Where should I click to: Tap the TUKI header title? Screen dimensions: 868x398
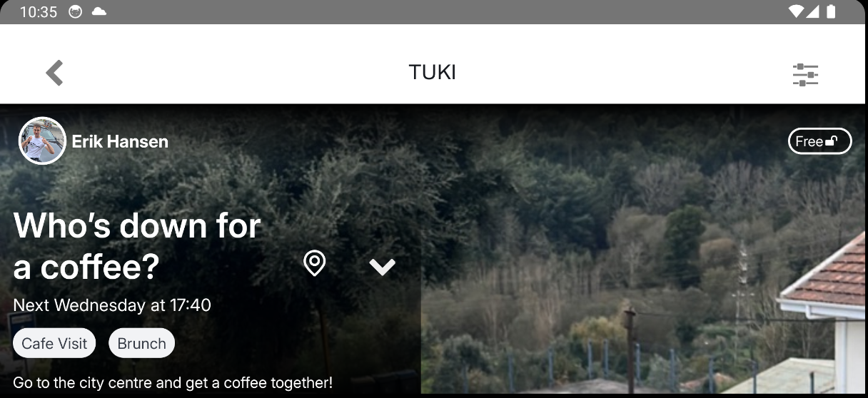pyautogui.click(x=432, y=73)
